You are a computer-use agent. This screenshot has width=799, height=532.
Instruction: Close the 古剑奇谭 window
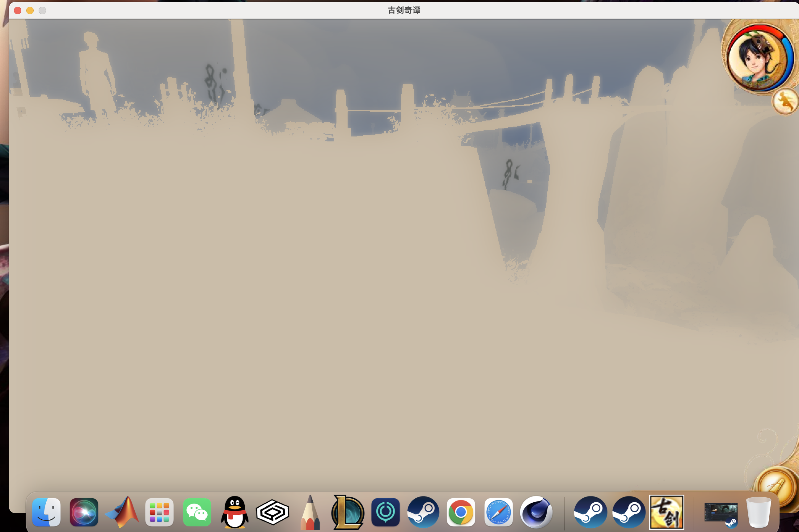(18, 10)
